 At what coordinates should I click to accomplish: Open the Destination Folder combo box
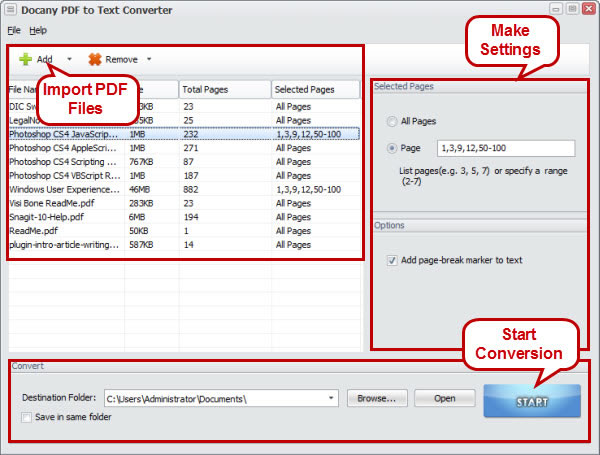click(331, 398)
